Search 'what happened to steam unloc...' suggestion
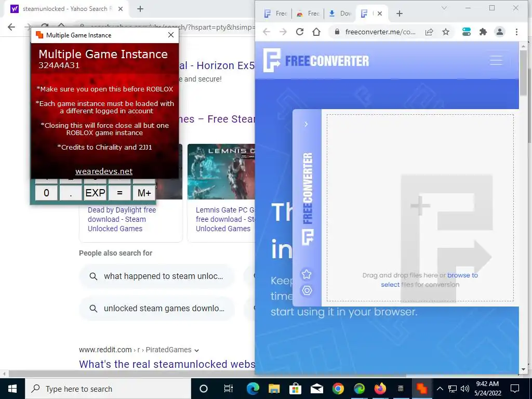Image resolution: width=532 pixels, height=399 pixels. 157,276
